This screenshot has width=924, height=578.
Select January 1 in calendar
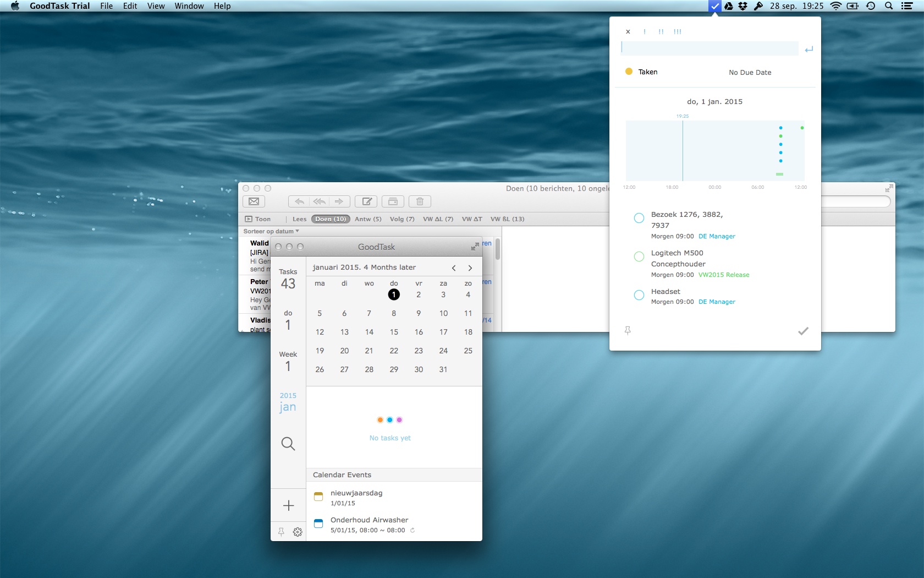pyautogui.click(x=394, y=295)
